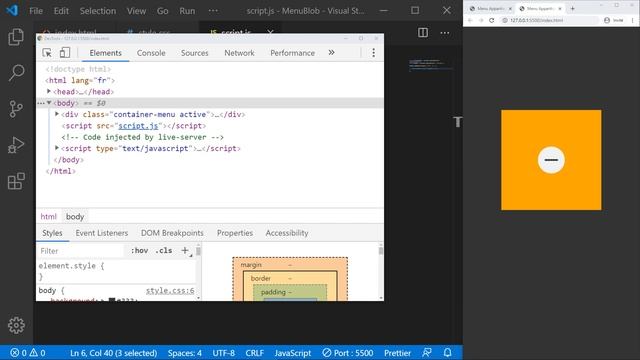The height and width of the screenshot is (360, 640).
Task: Change indentation via Spaces: 4
Action: pos(184,353)
